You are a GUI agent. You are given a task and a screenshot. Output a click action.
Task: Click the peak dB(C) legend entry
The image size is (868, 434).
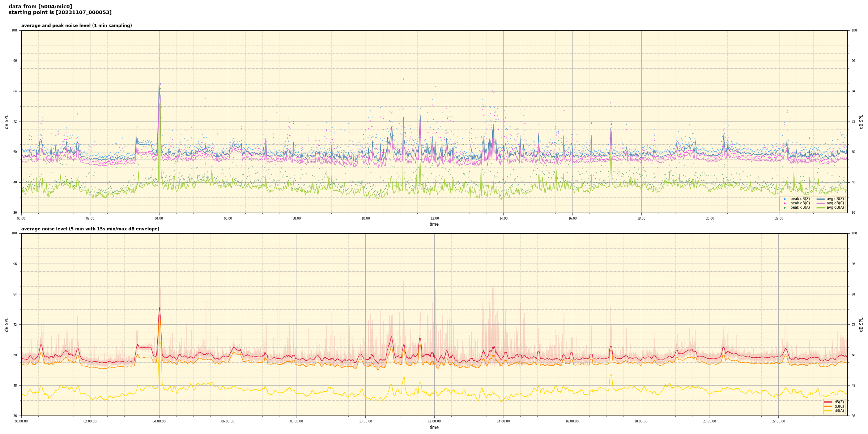(x=800, y=203)
